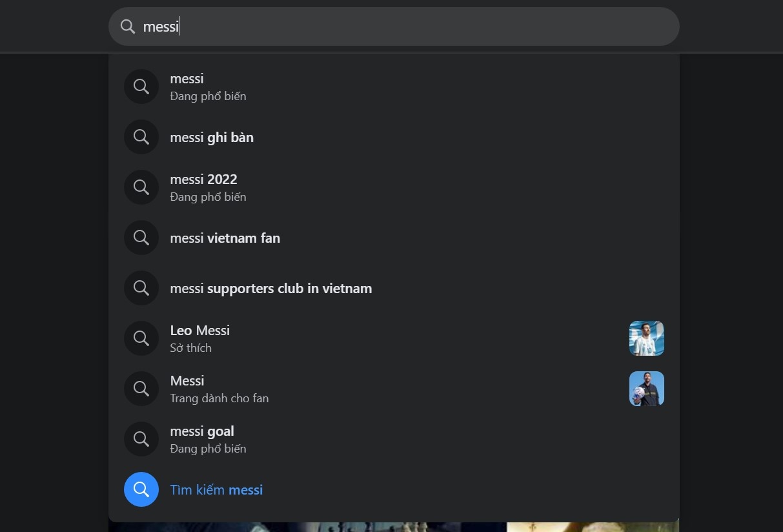783x532 pixels.
Task: Choose the 'messi ghi bàn' suggestion
Action: [212, 138]
